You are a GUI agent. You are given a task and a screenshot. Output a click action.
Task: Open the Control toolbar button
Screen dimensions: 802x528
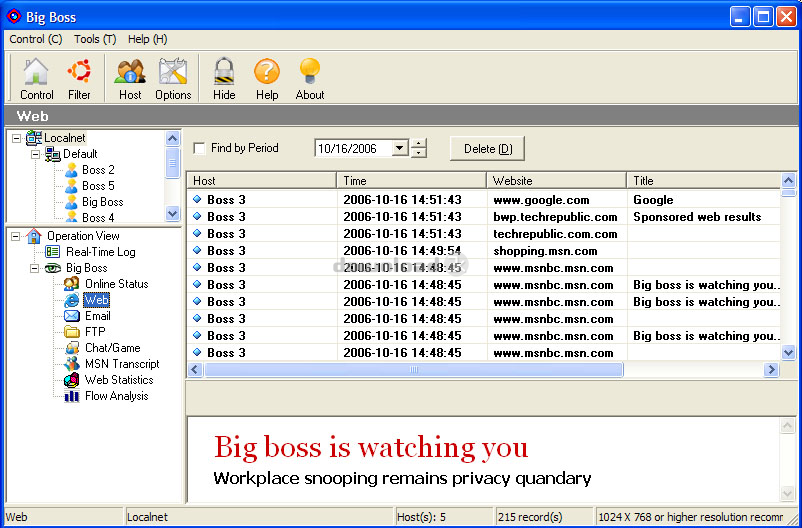coord(36,79)
